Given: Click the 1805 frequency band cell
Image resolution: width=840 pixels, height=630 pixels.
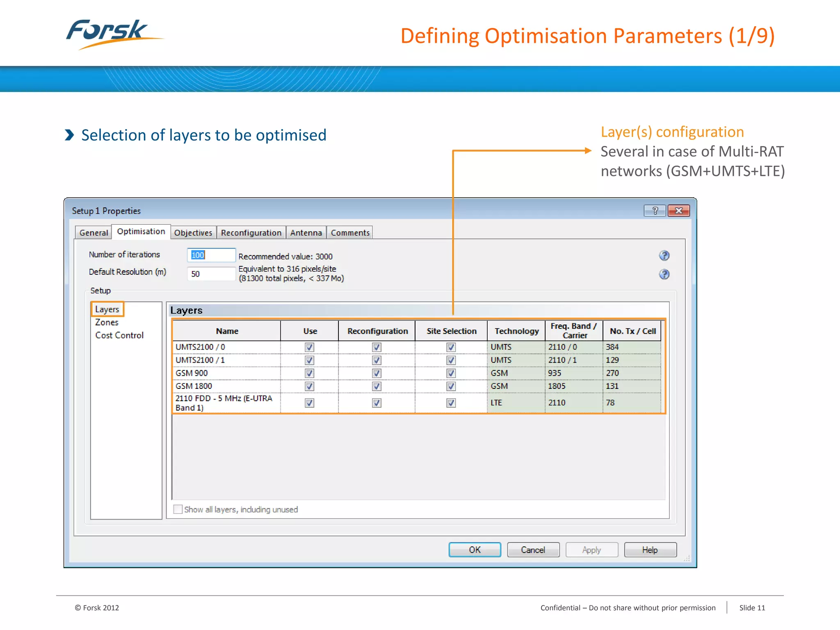Looking at the screenshot, I should [x=574, y=386].
